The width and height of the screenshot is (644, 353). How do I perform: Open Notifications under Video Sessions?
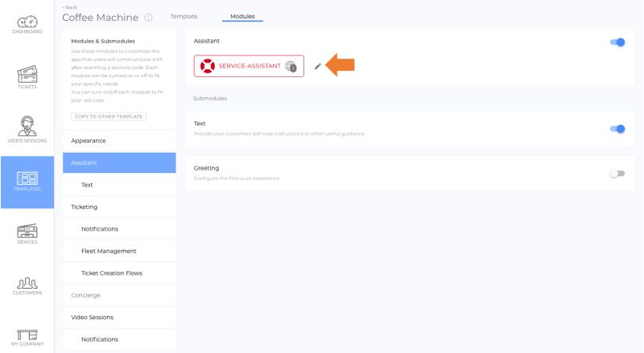point(119,339)
